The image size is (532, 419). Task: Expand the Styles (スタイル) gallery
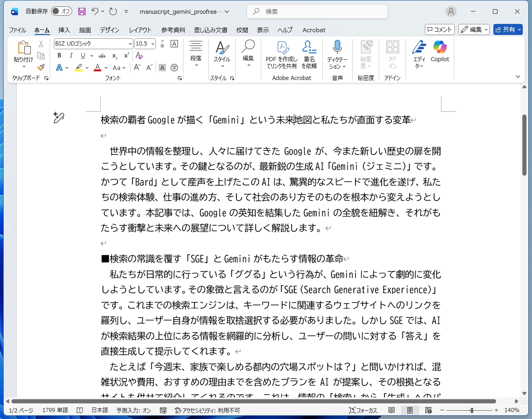[222, 54]
